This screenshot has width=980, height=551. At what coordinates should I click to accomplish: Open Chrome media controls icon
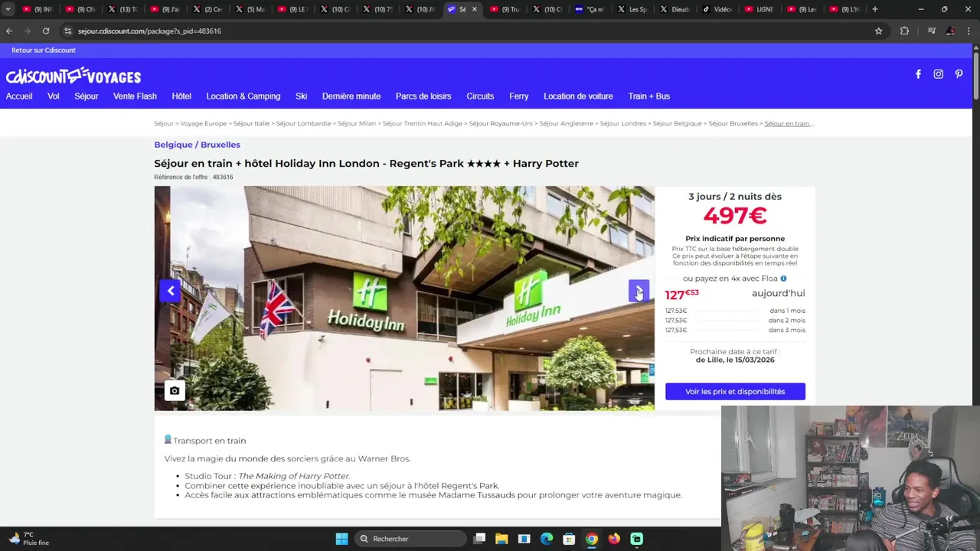[931, 31]
